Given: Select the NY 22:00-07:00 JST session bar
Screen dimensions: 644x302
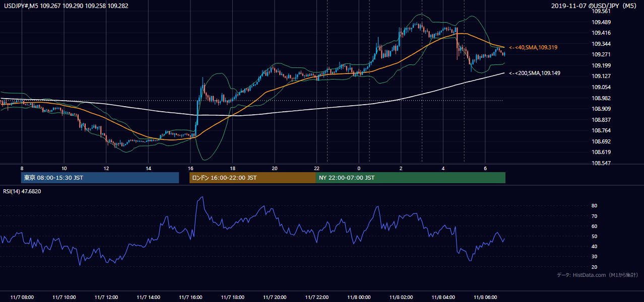Looking at the screenshot, I should (410, 178).
